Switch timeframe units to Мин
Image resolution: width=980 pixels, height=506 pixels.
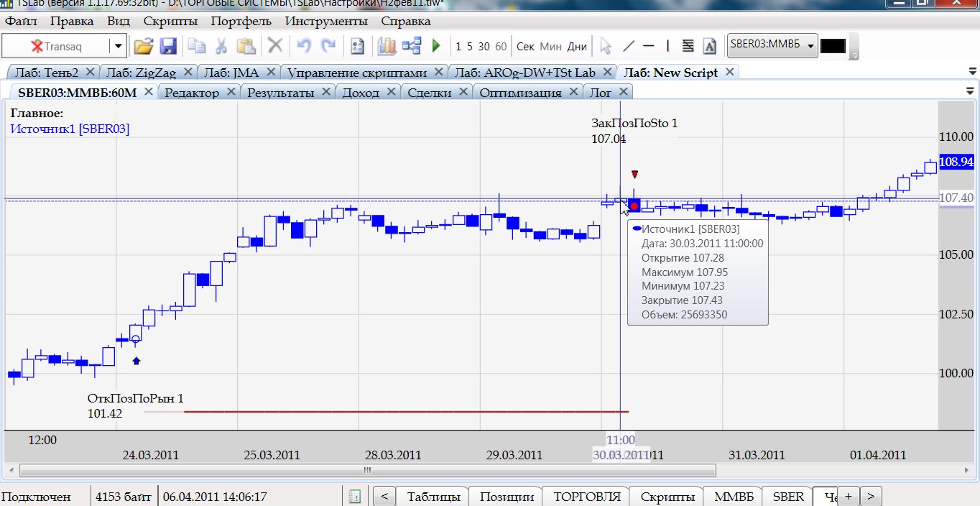point(550,47)
